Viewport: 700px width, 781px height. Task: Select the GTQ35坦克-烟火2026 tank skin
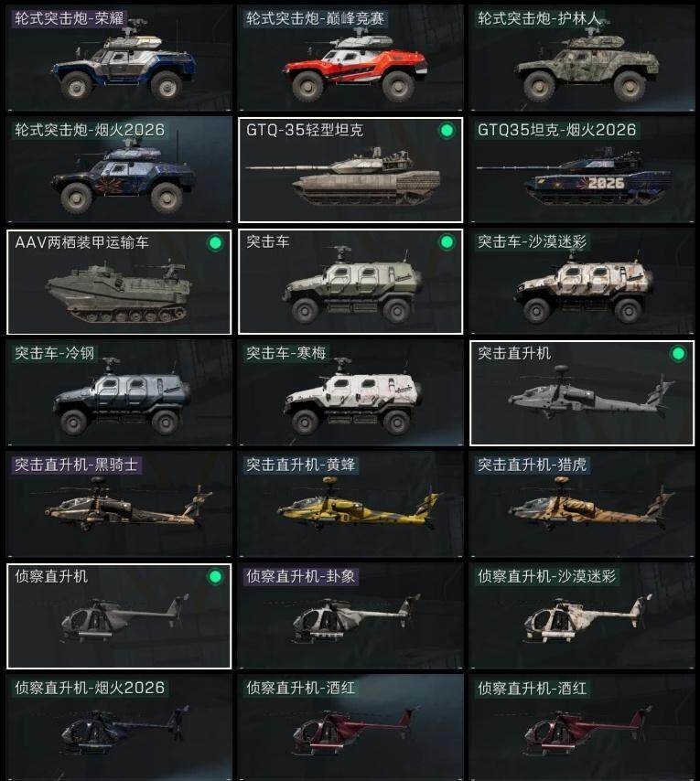[x=582, y=170]
